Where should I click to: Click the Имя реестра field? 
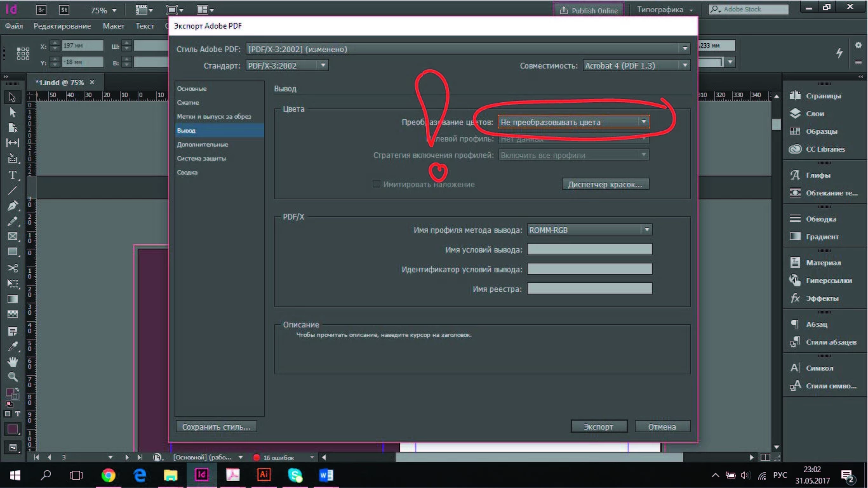click(590, 289)
